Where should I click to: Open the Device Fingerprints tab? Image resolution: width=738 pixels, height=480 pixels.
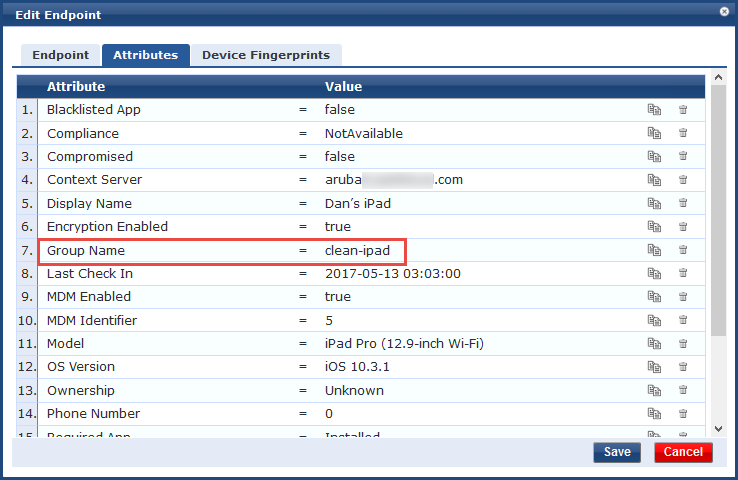[x=266, y=55]
